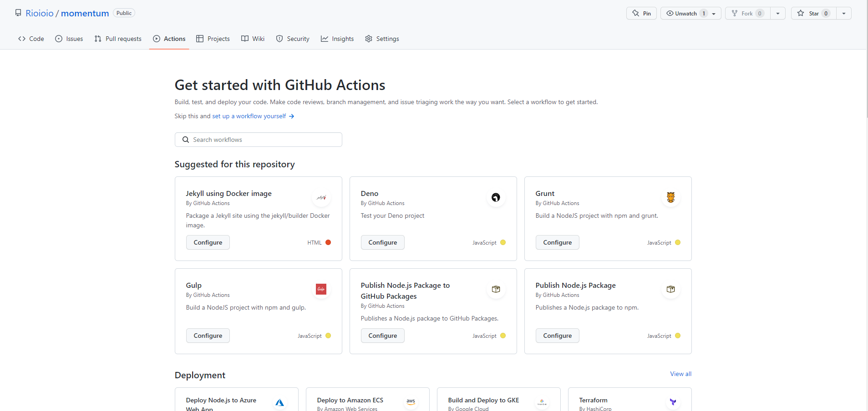
Task: Click the Get started with GitHub Actions heading
Action: click(x=280, y=85)
